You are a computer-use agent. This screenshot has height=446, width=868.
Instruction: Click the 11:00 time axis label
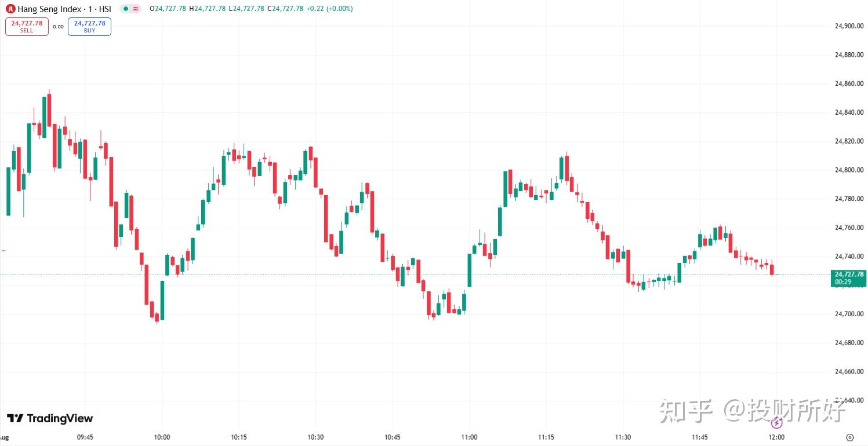click(469, 437)
